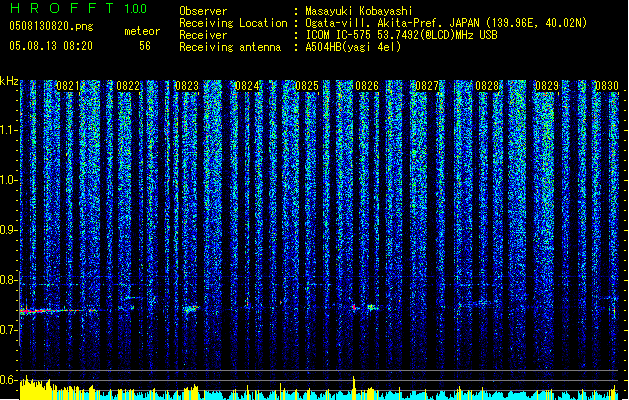Click the Observer field label
Viewport: 629px width, 400px height.
[x=203, y=11]
